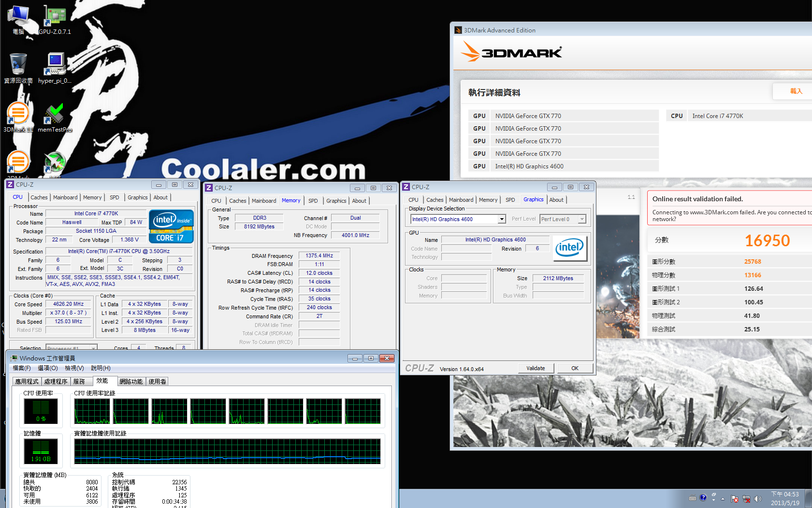Open the Action Center flag icon
This screenshot has width=812, height=508.
735,499
